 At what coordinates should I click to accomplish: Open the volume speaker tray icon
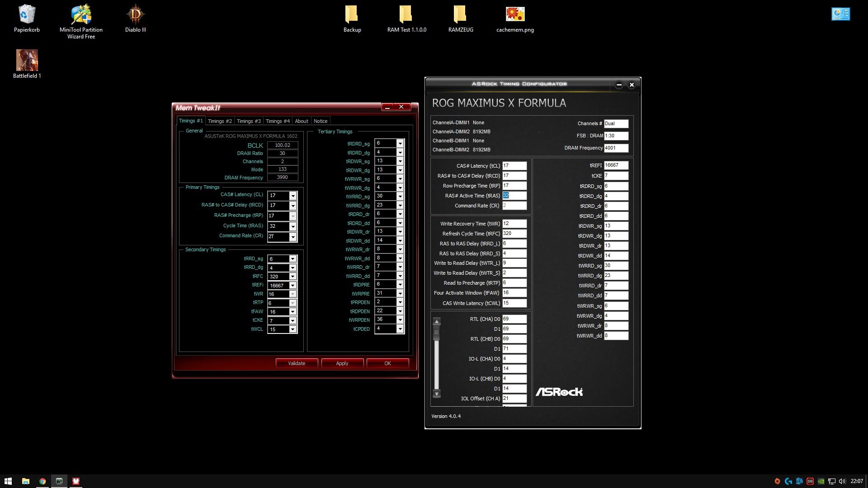[x=842, y=481]
